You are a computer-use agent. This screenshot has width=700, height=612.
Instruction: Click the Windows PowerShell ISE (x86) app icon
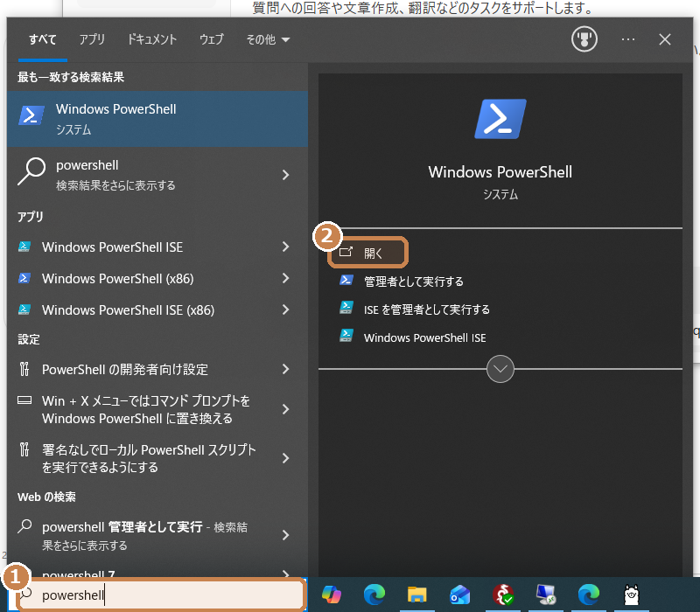(x=24, y=309)
